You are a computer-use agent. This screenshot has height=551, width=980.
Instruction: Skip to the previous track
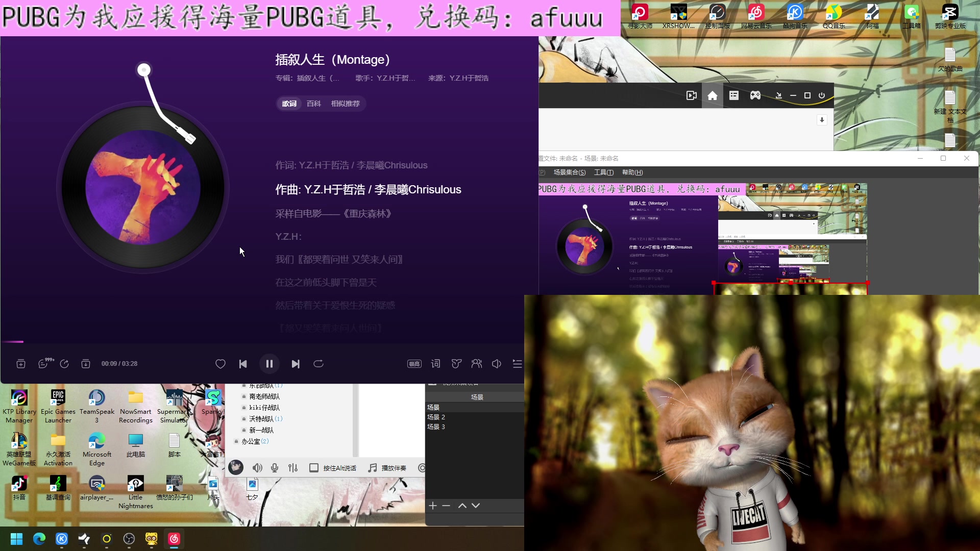tap(243, 364)
